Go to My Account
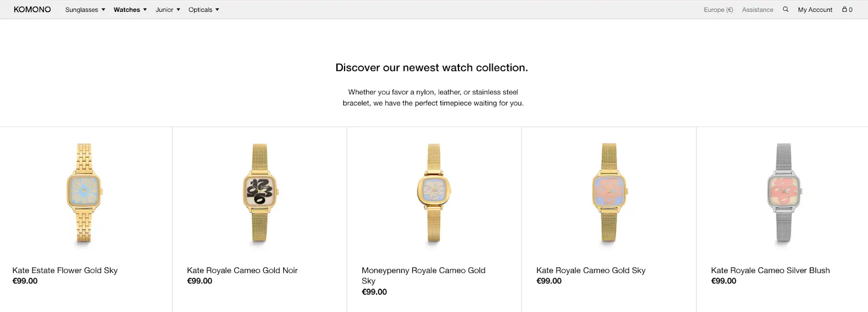The image size is (868, 312). [x=815, y=10]
